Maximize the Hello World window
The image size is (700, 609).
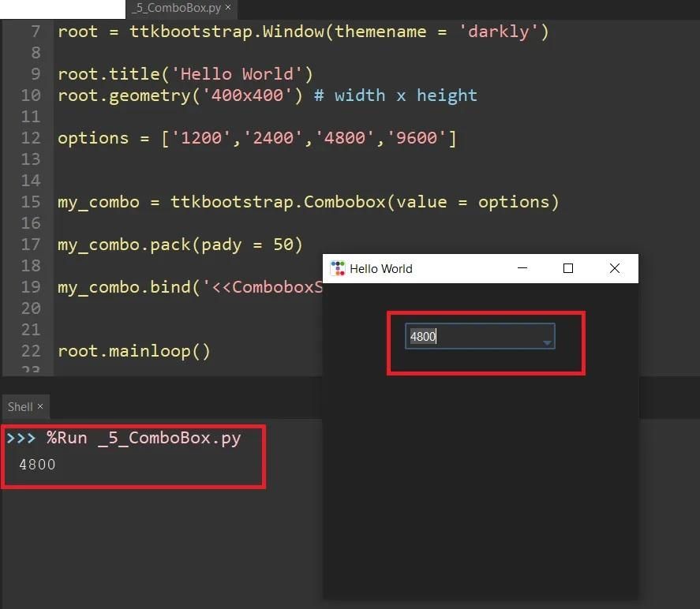[568, 268]
